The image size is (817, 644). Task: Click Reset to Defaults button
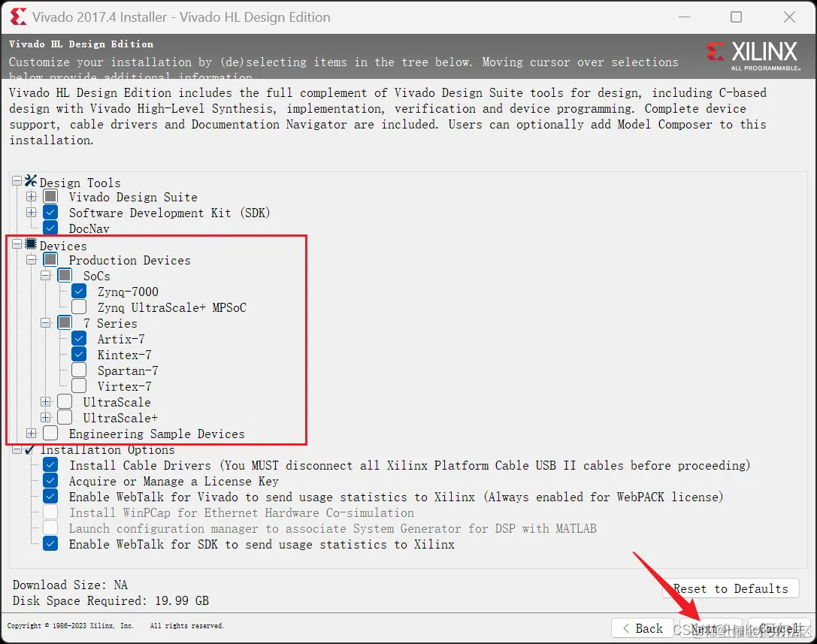click(731, 589)
